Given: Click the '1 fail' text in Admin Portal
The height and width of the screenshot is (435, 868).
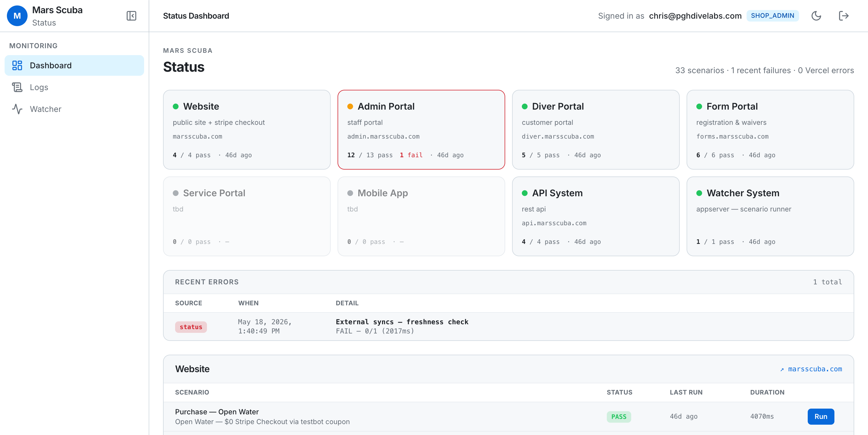Looking at the screenshot, I should (x=411, y=155).
